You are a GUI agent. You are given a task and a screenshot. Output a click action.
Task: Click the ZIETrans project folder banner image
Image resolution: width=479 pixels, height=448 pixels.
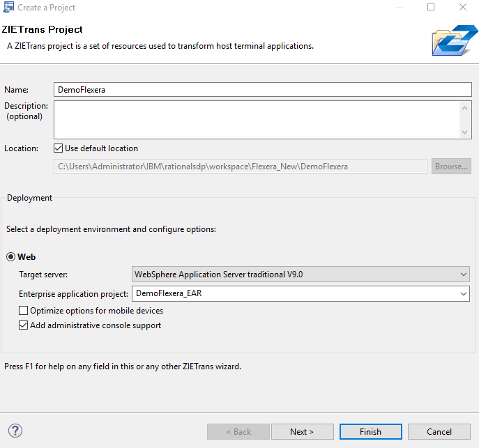455,40
